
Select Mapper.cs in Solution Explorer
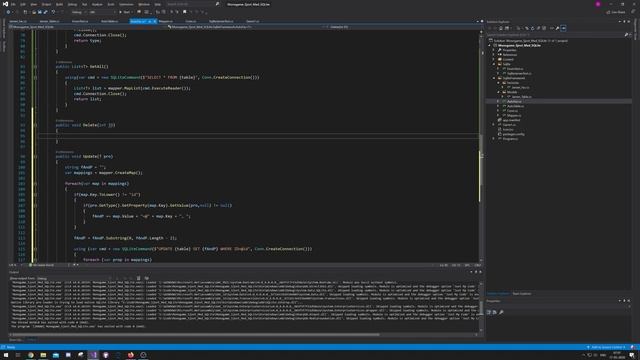tap(514, 116)
